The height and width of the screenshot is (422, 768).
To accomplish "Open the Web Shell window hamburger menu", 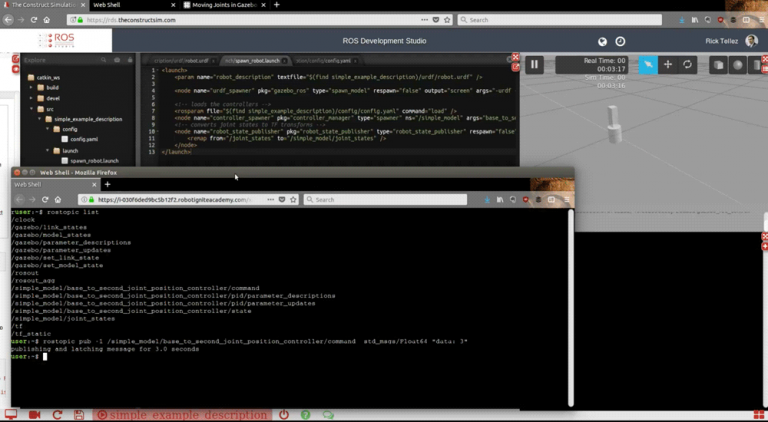I will pos(567,200).
